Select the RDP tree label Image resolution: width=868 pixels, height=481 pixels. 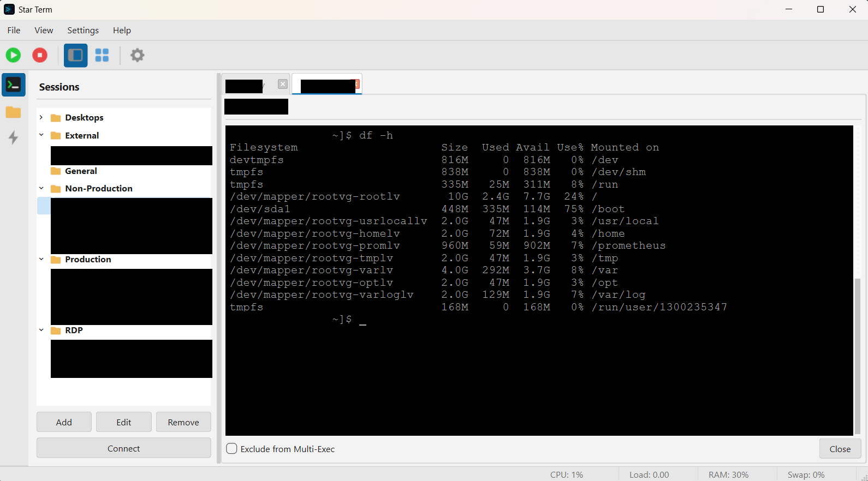pyautogui.click(x=74, y=330)
